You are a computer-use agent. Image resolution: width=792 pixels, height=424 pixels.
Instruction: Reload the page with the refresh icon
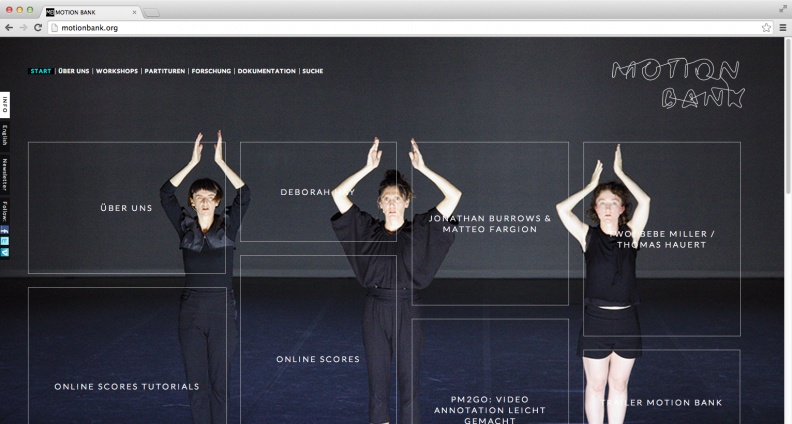38,27
